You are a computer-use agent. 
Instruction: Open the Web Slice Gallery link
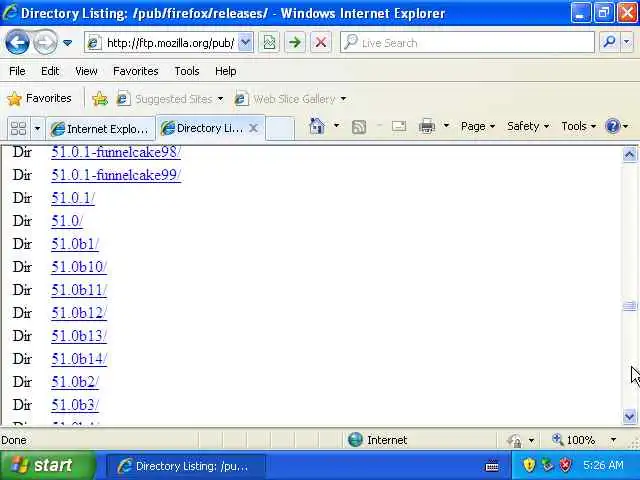(x=290, y=99)
